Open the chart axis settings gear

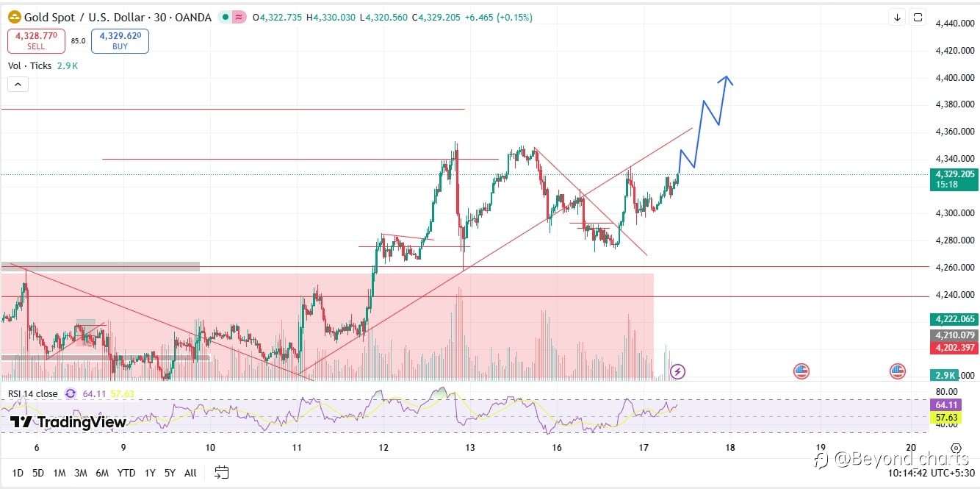pyautogui.click(x=956, y=448)
